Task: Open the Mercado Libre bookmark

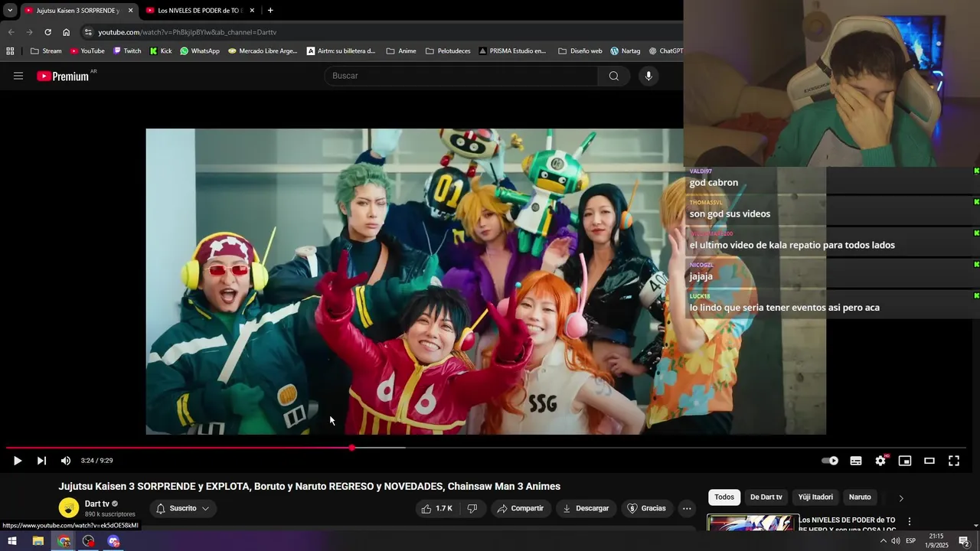Action: tap(263, 51)
